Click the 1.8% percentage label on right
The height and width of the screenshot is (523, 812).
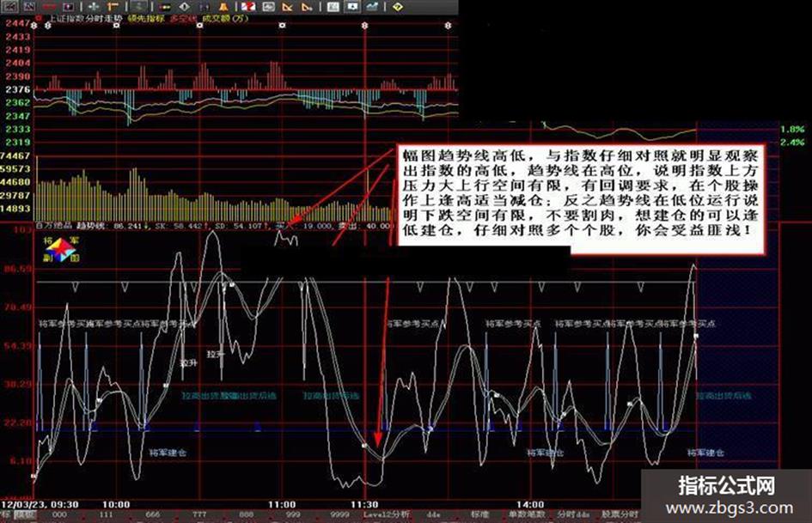click(x=792, y=129)
